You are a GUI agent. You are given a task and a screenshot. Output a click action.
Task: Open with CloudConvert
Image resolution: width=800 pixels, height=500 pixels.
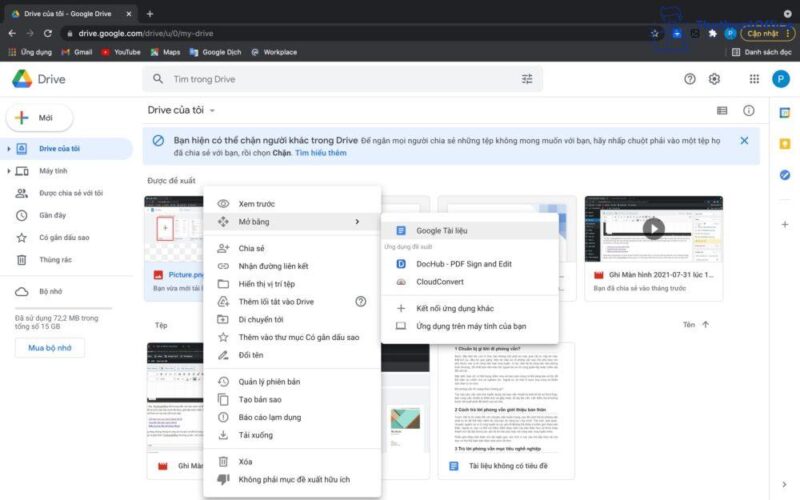[470, 282]
